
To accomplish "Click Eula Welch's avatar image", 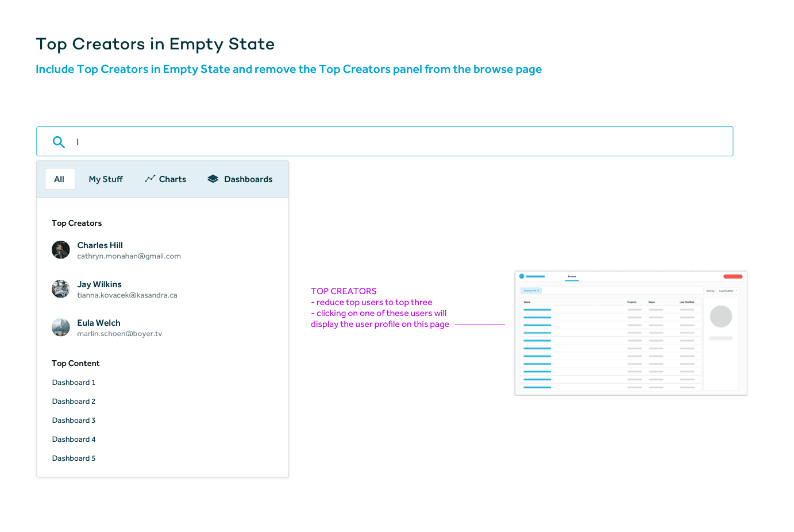I will click(61, 327).
